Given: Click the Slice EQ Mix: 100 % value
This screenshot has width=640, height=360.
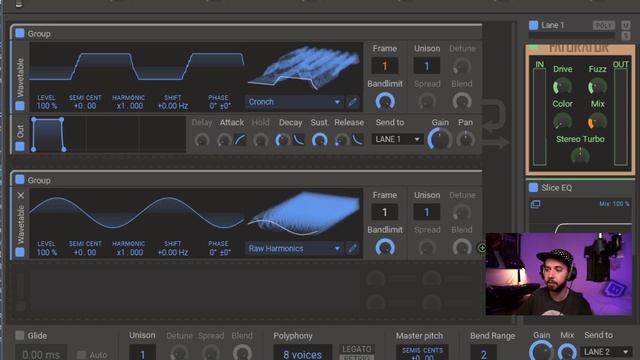Looking at the screenshot, I should click(614, 203).
